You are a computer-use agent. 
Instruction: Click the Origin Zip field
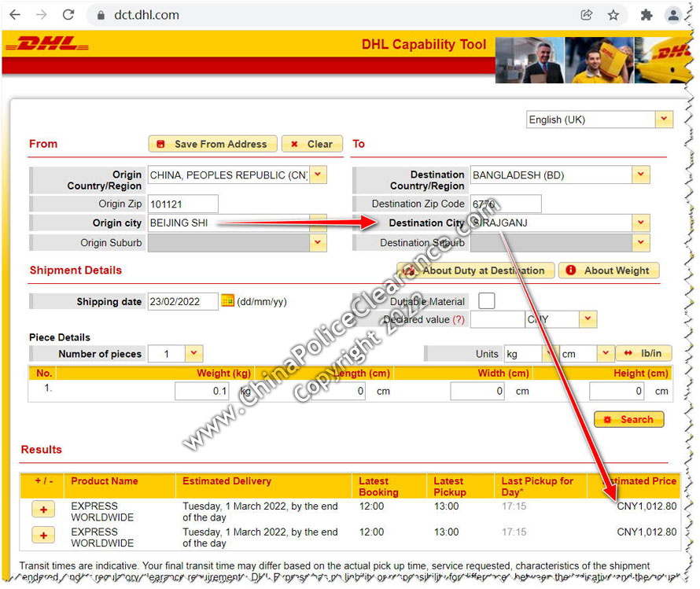tap(183, 204)
